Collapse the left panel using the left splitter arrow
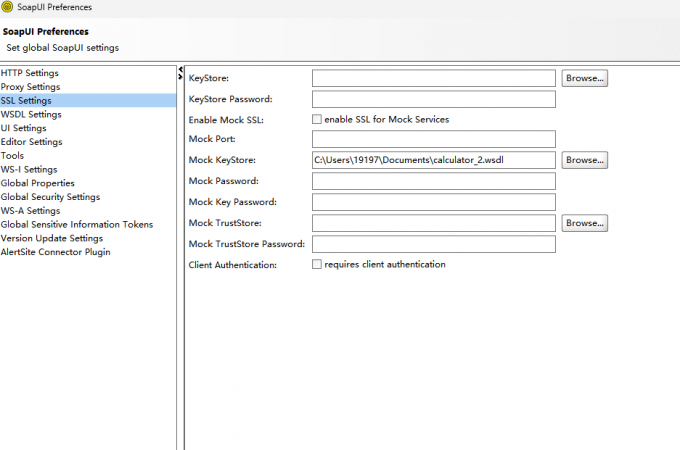This screenshot has width=680, height=450. pyautogui.click(x=180, y=69)
